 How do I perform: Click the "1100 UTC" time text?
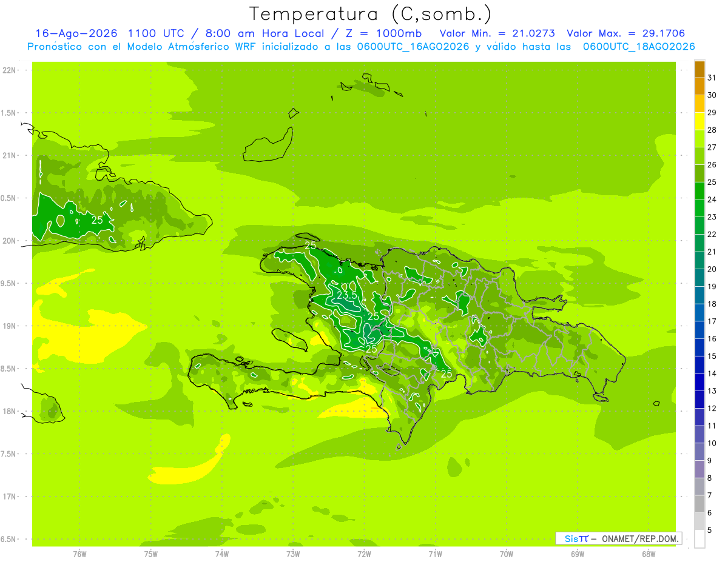pyautogui.click(x=155, y=33)
